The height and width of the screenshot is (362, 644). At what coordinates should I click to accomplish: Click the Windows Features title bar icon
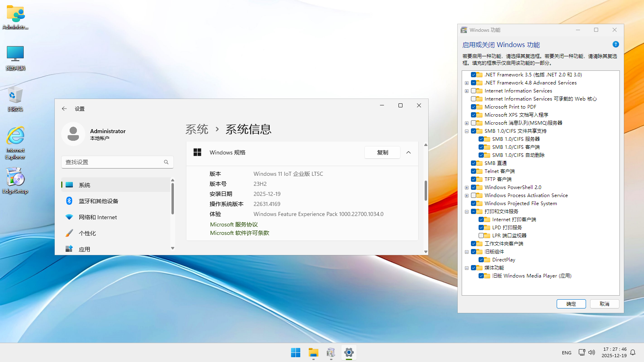click(464, 30)
